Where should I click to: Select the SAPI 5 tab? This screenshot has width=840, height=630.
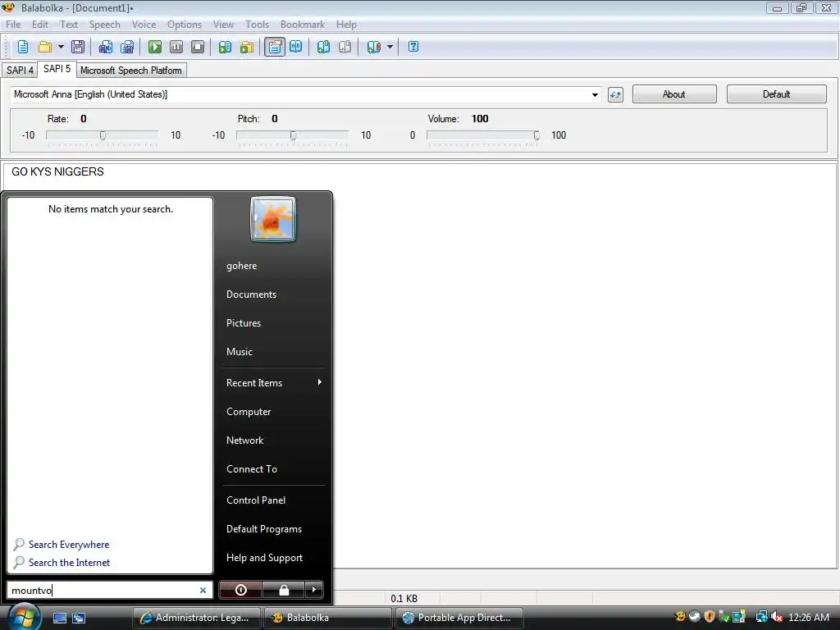57,69
